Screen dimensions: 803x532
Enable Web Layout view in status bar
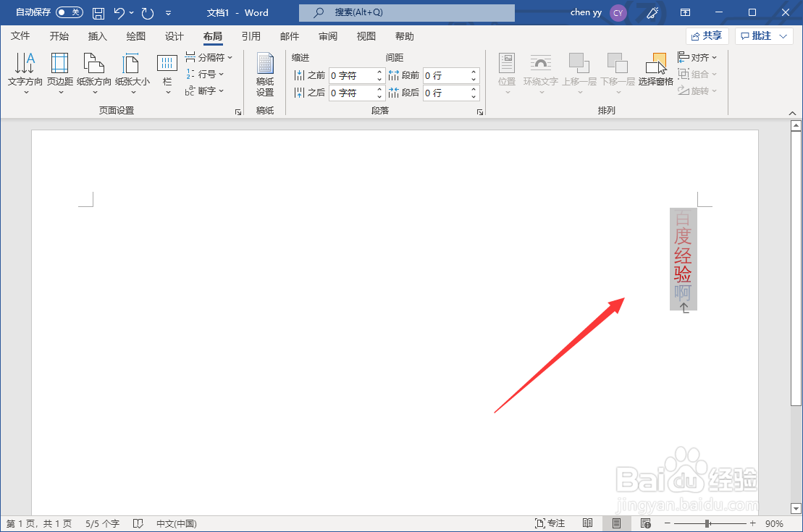(x=645, y=523)
